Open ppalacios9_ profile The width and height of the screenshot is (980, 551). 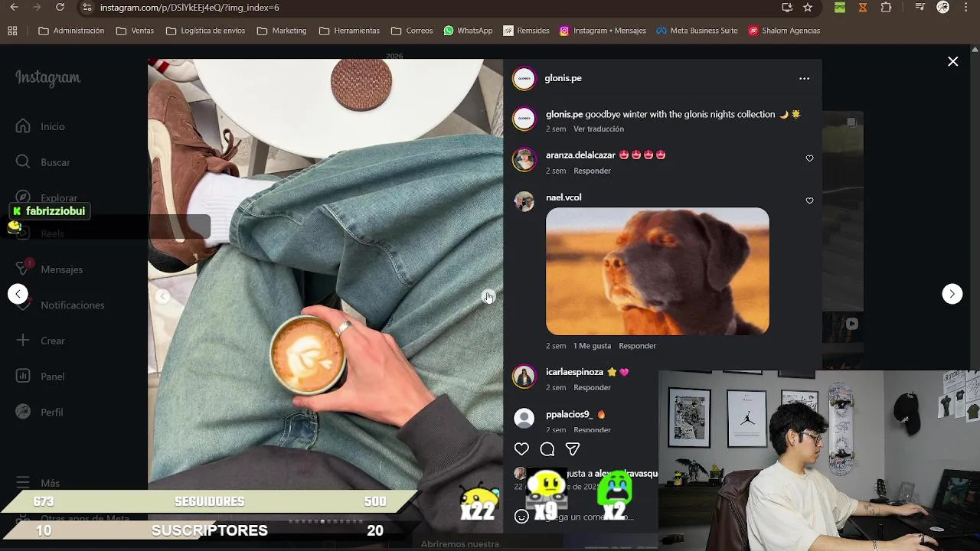click(x=569, y=414)
